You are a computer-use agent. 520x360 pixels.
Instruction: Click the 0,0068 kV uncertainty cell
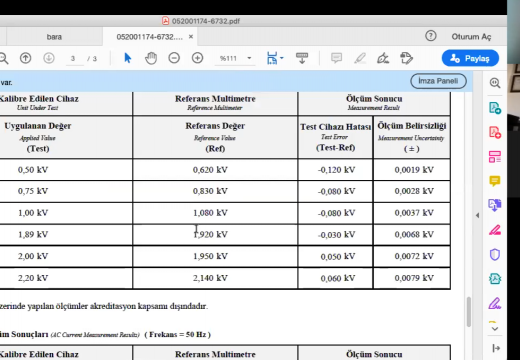point(412,235)
